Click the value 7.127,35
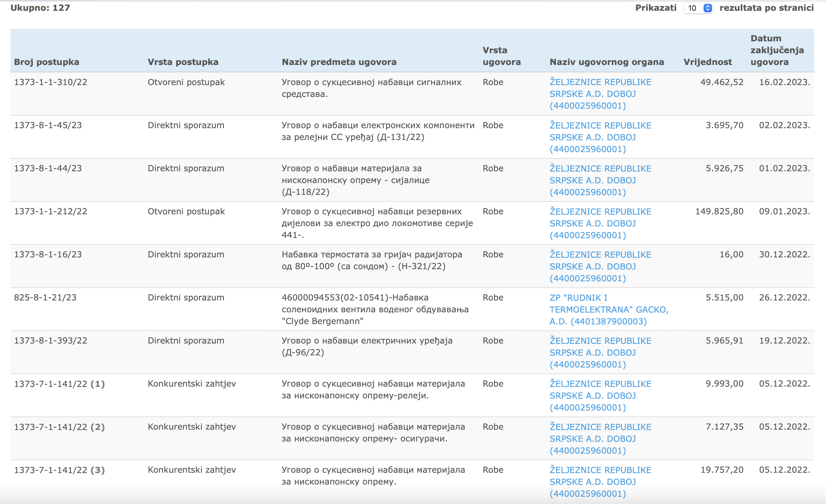Viewport: 826px width, 504px height. pyautogui.click(x=724, y=427)
